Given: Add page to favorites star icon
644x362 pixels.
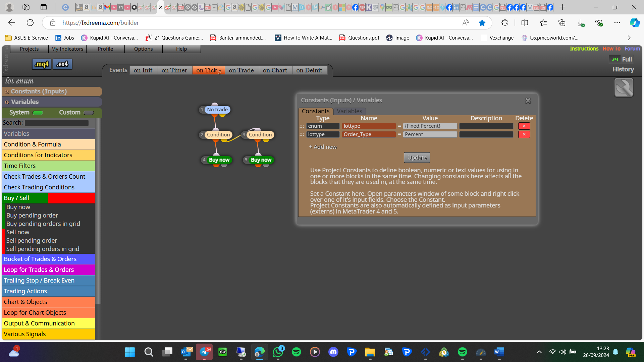Looking at the screenshot, I should tap(482, 23).
